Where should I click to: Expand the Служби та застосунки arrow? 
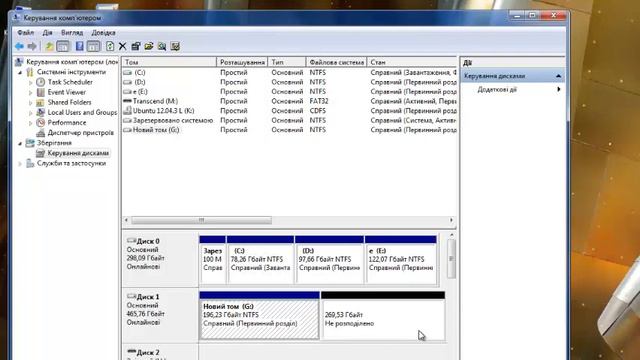[x=20, y=164]
